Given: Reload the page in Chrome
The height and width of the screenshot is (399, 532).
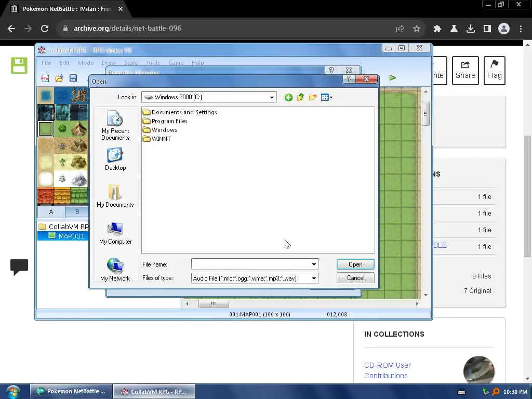Looking at the screenshot, I should [45, 29].
